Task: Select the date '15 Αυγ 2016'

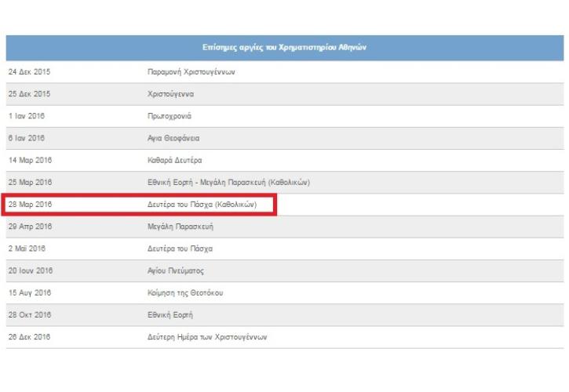Action: pos(30,293)
